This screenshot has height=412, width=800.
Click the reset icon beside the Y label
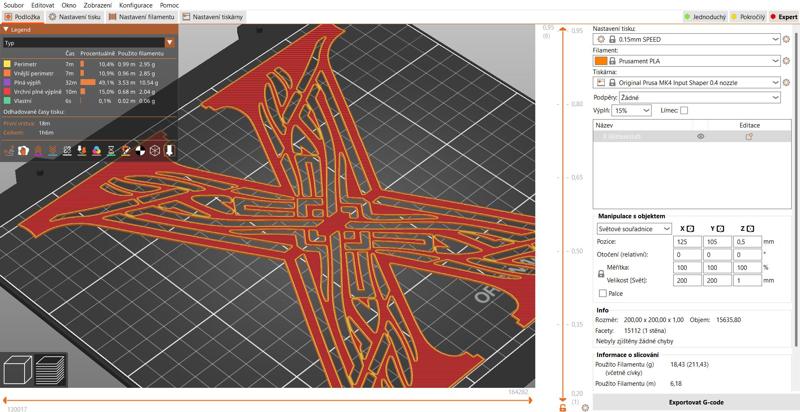click(719, 229)
